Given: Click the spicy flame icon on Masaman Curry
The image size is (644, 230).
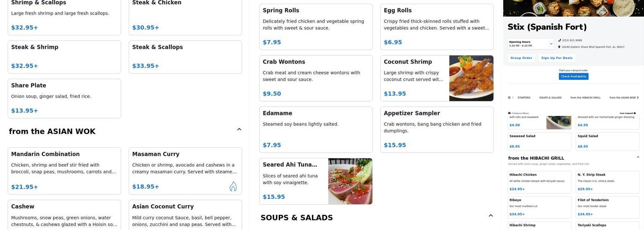Looking at the screenshot, I should point(233,186).
